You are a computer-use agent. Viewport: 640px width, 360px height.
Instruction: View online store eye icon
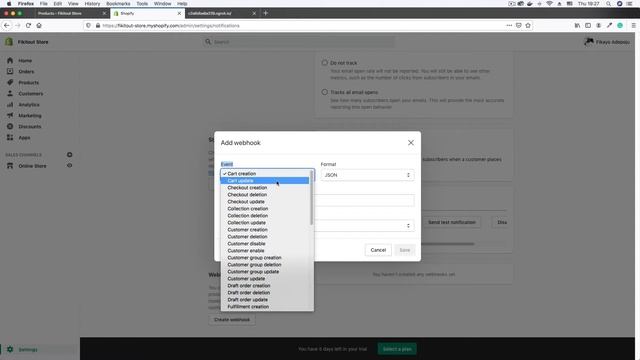pyautogui.click(x=69, y=166)
